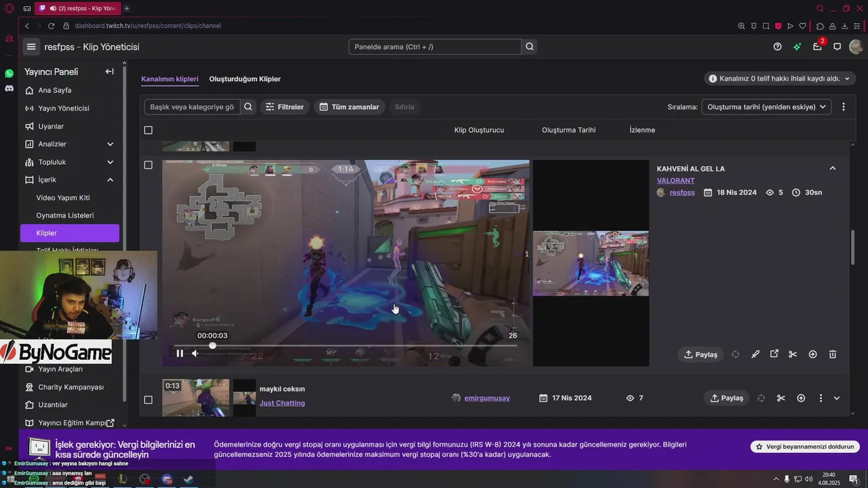The height and width of the screenshot is (488, 868).
Task: Click the browser reload button
Action: 51,26
